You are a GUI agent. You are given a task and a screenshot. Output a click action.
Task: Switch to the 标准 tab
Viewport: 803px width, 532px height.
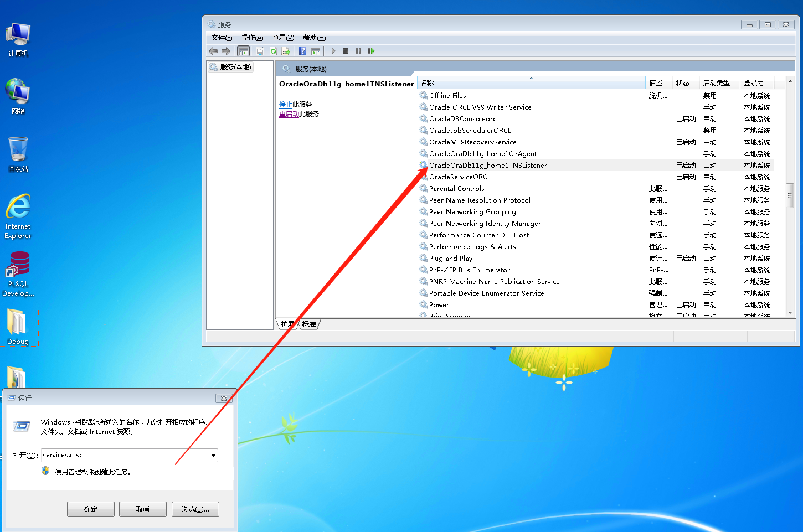[x=309, y=324]
